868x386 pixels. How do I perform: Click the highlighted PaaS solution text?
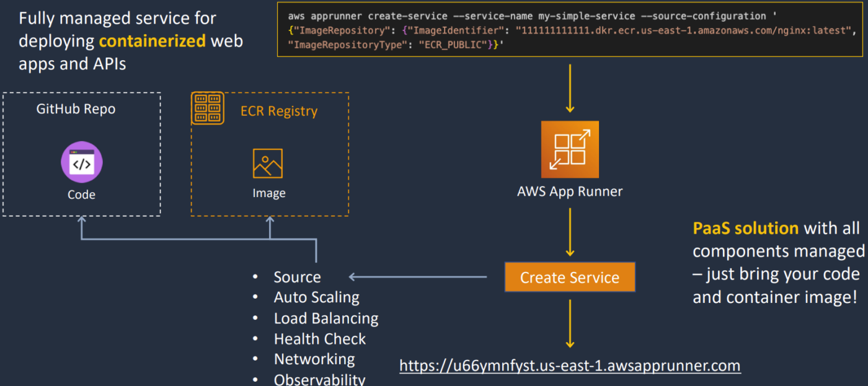745,229
